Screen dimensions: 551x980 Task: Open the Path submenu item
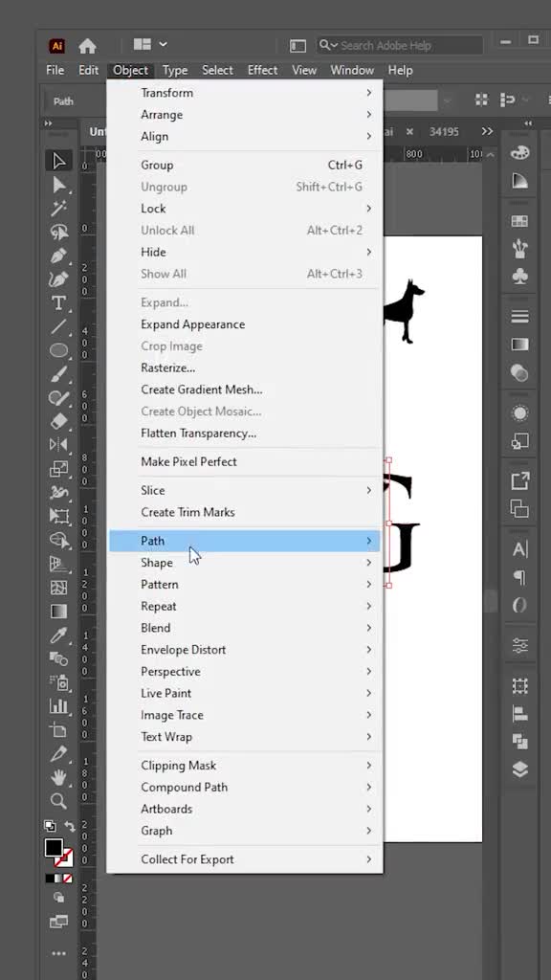245,541
